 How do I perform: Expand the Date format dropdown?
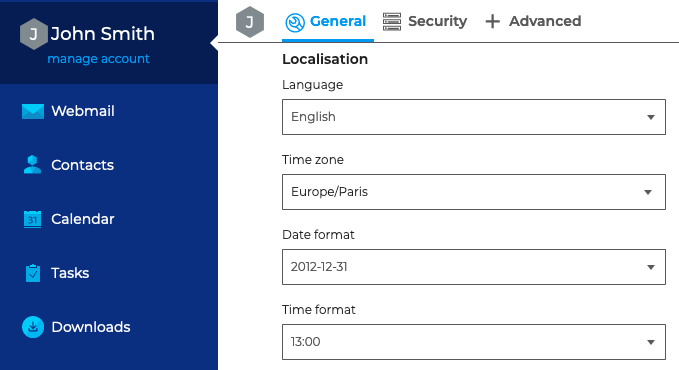(x=474, y=267)
